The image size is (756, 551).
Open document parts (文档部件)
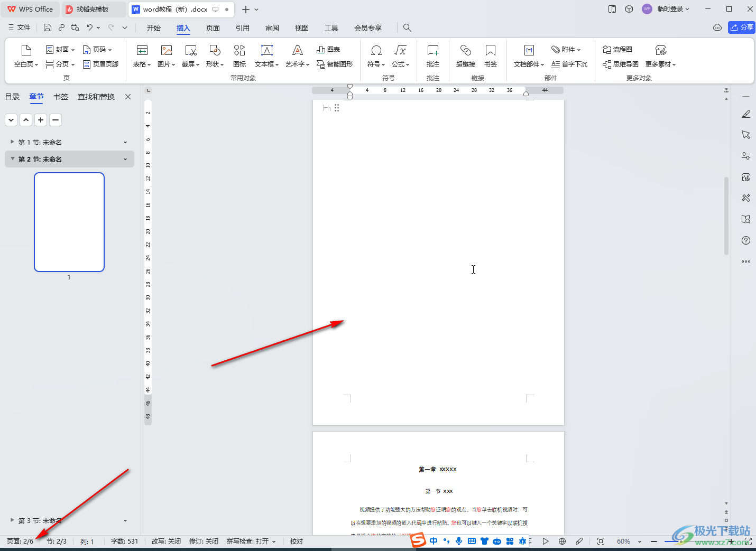tap(529, 57)
